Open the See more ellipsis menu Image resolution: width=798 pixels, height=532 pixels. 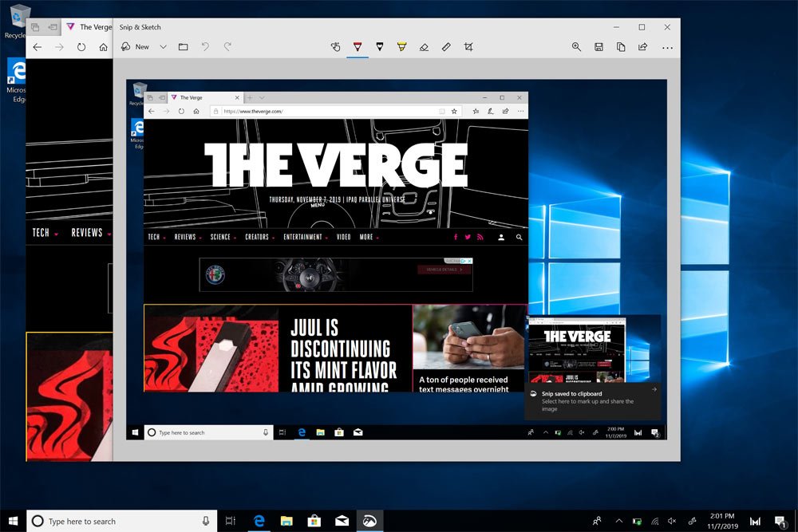pyautogui.click(x=667, y=47)
